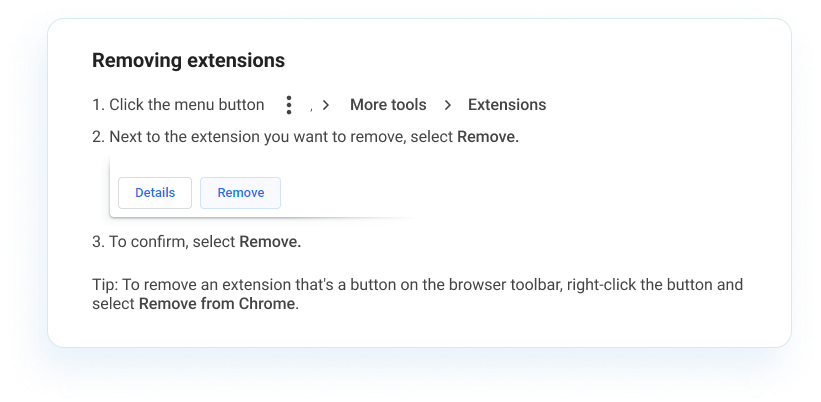This screenshot has height=402, width=821.
Task: Click the Removing extensions heading
Action: [x=188, y=60]
